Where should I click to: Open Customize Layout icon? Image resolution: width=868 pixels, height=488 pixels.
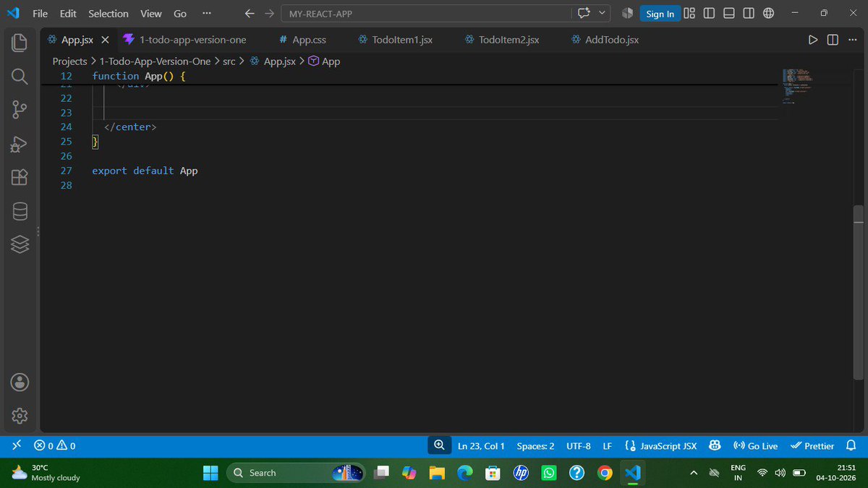(689, 13)
